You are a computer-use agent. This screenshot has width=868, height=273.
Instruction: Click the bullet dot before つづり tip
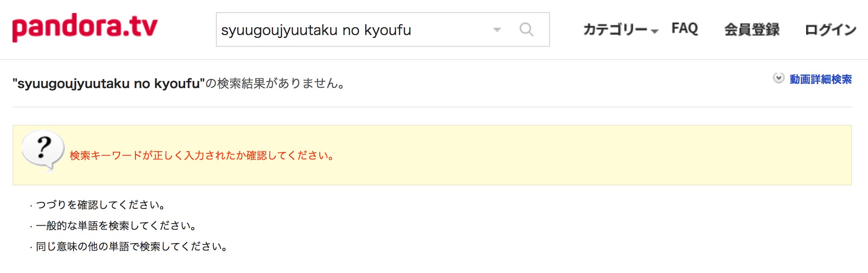tap(31, 206)
